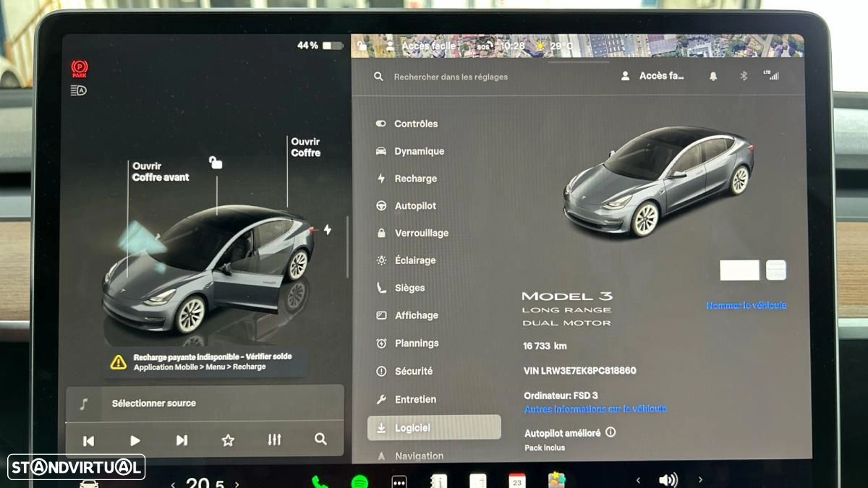Decrease cabin temperature left arrow
This screenshot has height=488, width=868.
173,484
